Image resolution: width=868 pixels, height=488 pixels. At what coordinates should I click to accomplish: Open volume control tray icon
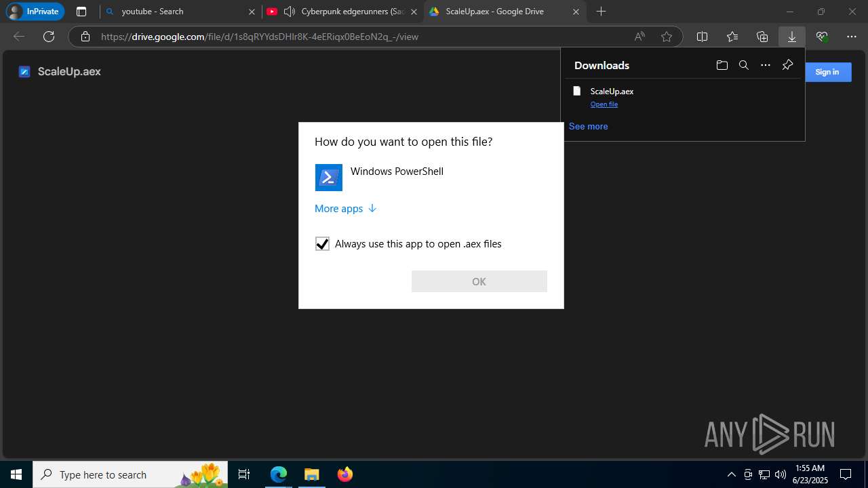tap(781, 474)
